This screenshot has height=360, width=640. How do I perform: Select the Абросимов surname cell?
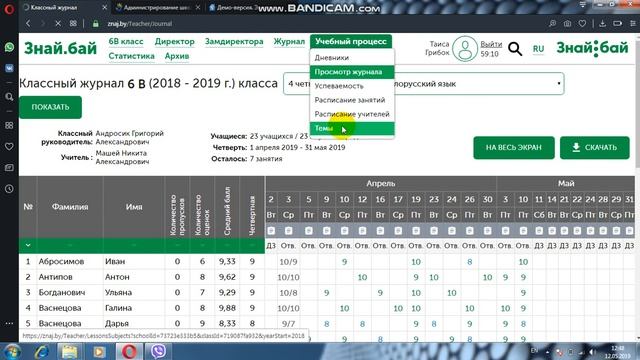pyautogui.click(x=70, y=261)
